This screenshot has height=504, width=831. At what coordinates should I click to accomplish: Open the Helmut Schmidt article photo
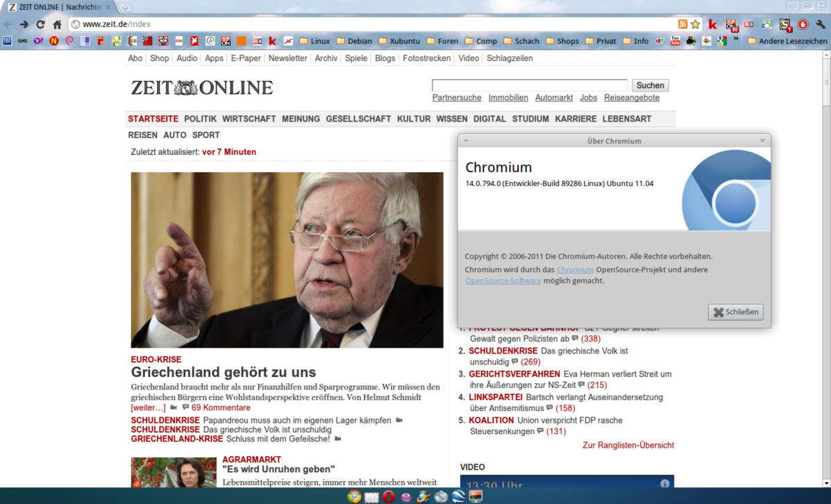[287, 260]
